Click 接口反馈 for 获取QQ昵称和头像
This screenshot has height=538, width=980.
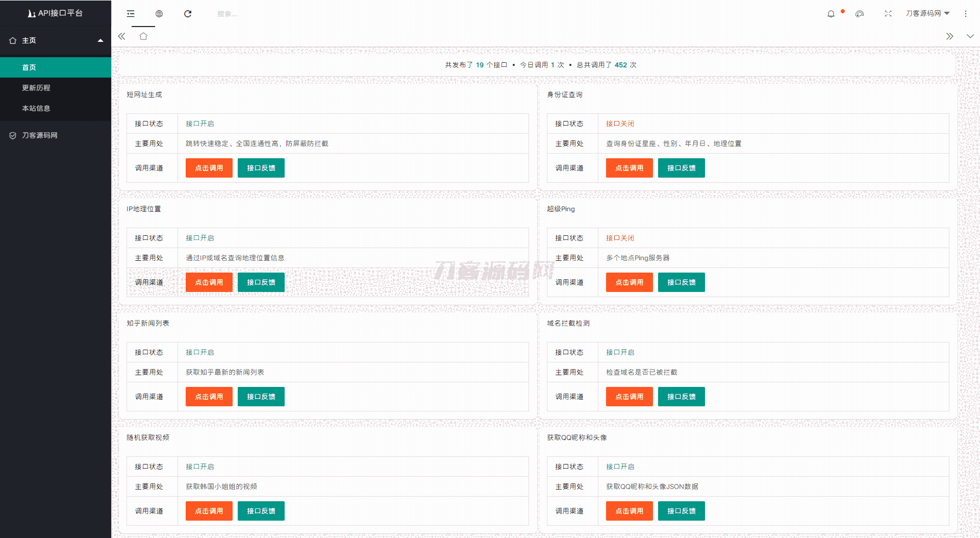(682, 511)
